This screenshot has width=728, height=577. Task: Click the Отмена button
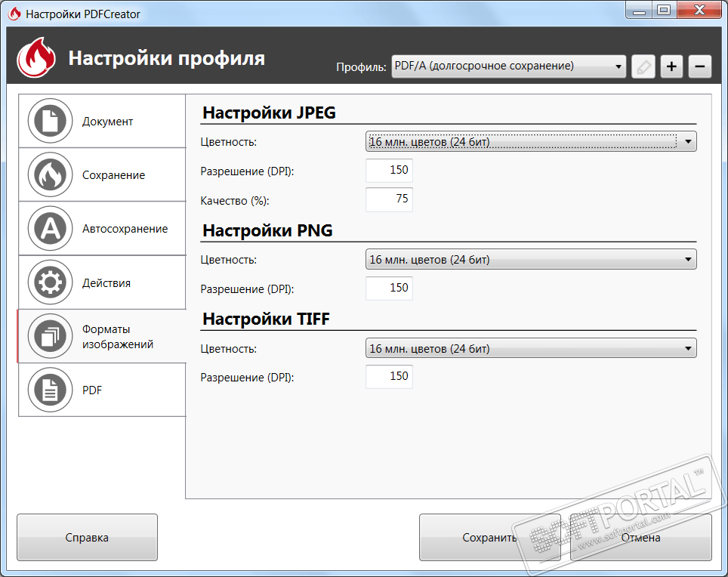[640, 537]
